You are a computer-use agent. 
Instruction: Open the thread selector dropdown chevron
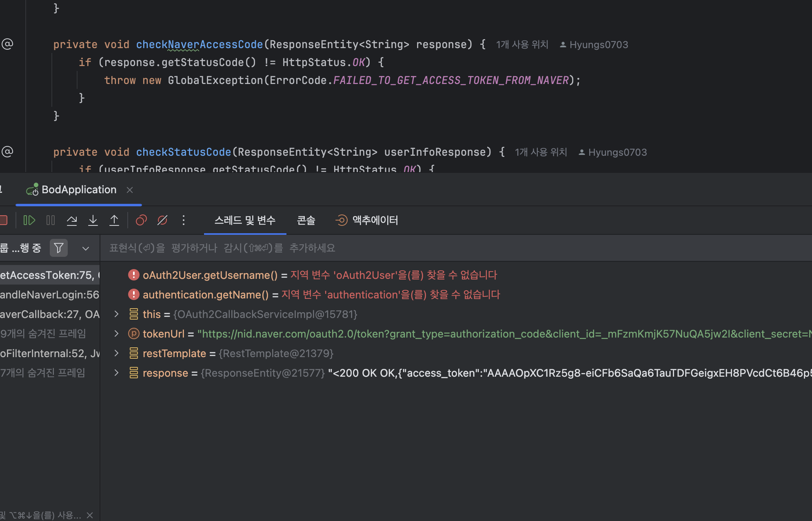tap(86, 248)
